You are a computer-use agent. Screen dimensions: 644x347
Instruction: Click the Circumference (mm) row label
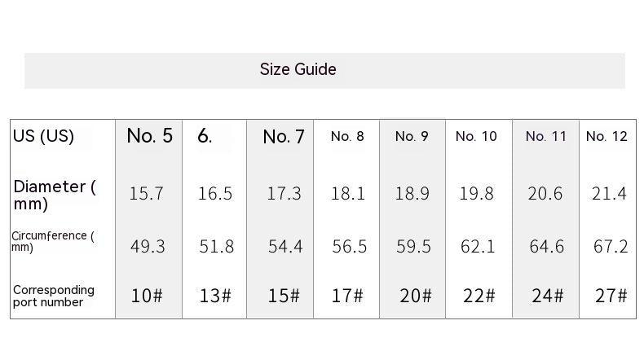(x=52, y=241)
